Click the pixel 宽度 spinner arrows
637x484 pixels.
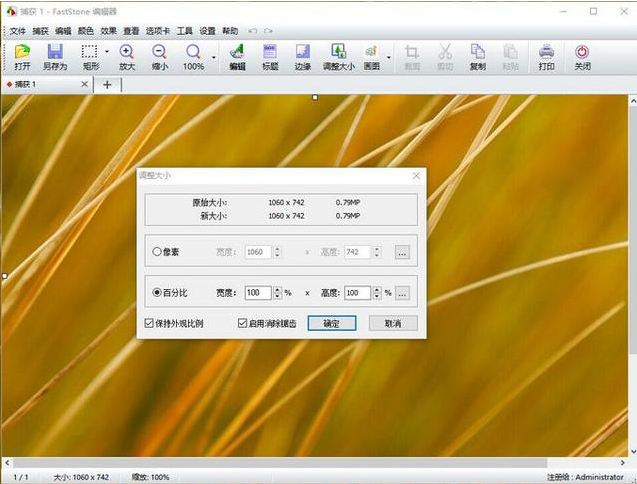277,252
